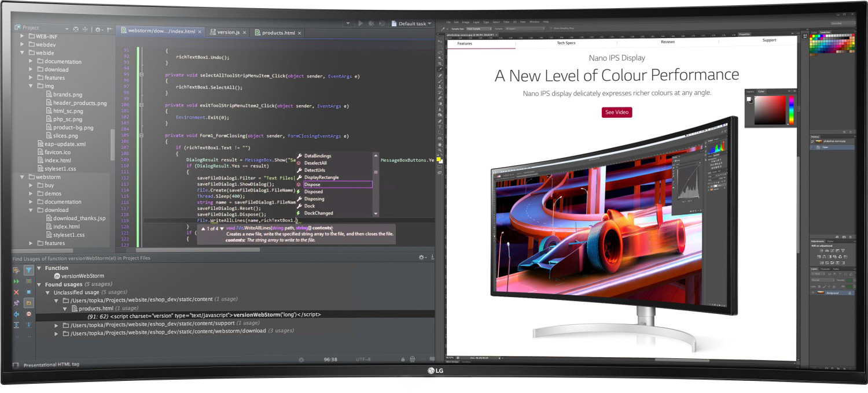868x393 pixels.
Task: Toggle group-by-folder button in usages panel
Action: 28,303
